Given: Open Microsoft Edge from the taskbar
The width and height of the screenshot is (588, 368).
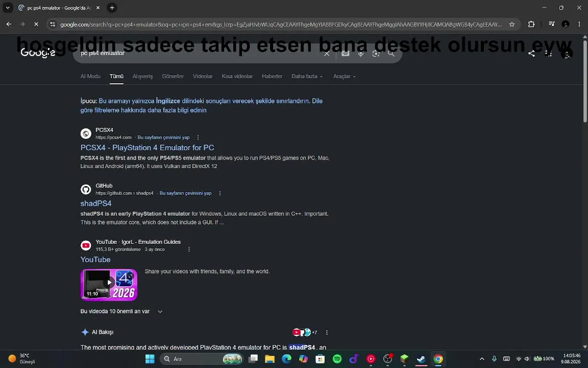Looking at the screenshot, I should pyautogui.click(x=286, y=359).
